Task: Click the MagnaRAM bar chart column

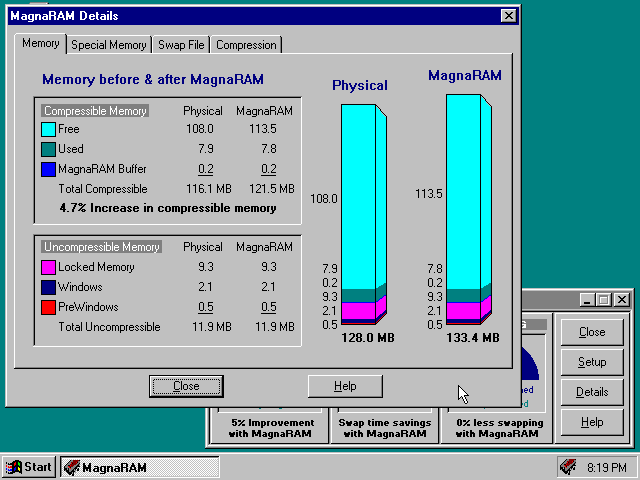Action: point(469,209)
